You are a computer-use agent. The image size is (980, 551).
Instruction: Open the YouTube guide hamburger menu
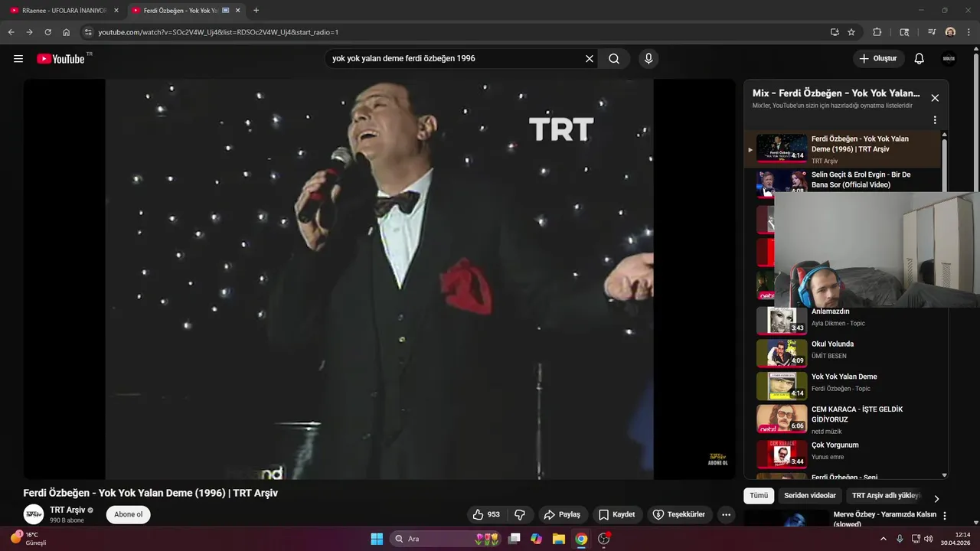pyautogui.click(x=18, y=59)
